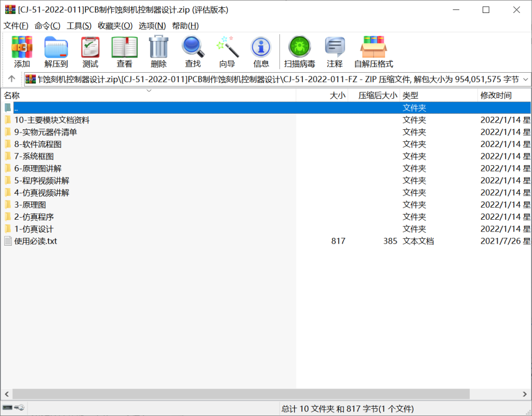Select the 3-原理图 folder
The width and height of the screenshot is (532, 416).
click(30, 205)
